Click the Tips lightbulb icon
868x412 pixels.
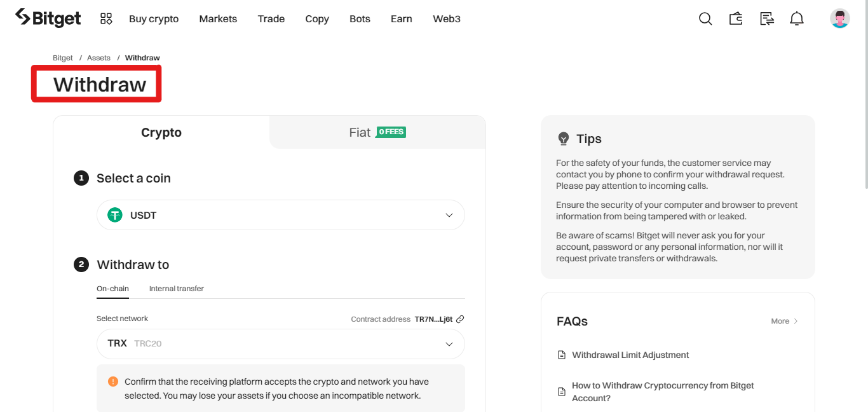point(563,139)
